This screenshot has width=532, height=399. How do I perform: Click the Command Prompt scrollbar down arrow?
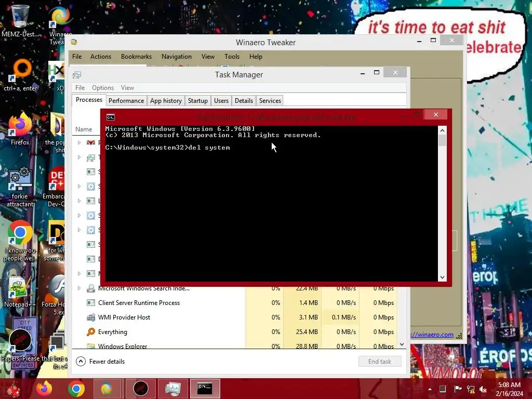click(442, 277)
